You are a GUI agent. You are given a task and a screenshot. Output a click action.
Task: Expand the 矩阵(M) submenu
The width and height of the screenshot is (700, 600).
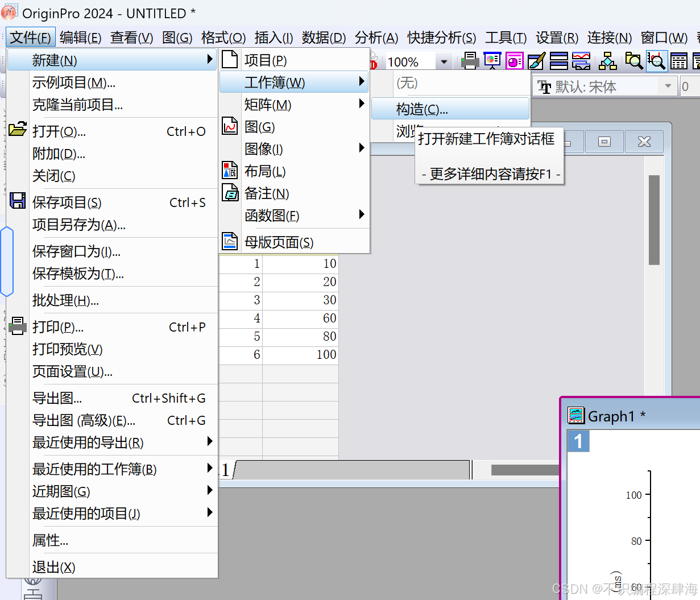pos(294,105)
